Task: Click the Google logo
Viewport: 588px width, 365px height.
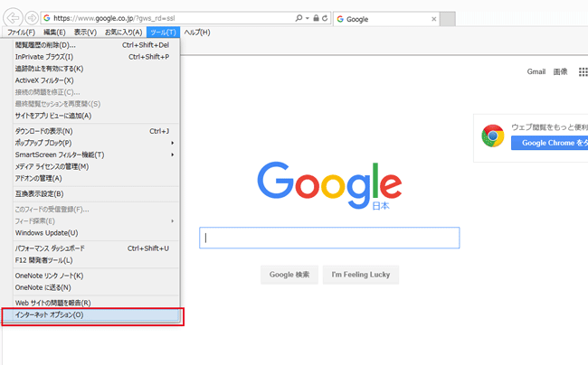Action: click(329, 185)
